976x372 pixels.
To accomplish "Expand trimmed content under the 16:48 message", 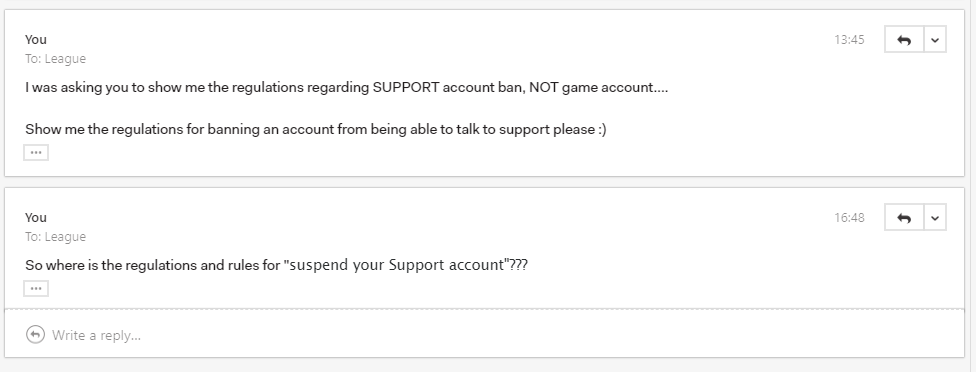I will [36, 288].
